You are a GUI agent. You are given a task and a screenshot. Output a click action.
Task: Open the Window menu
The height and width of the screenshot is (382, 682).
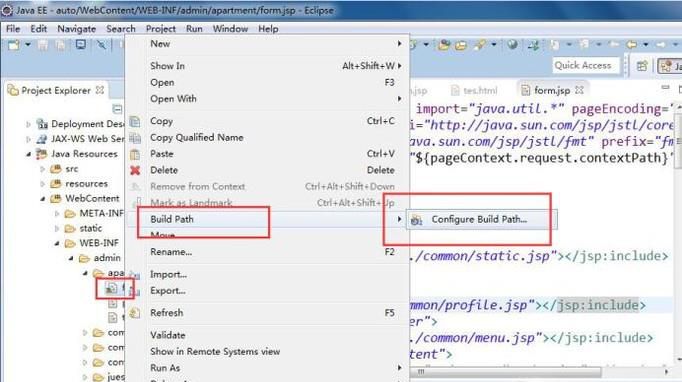click(230, 29)
